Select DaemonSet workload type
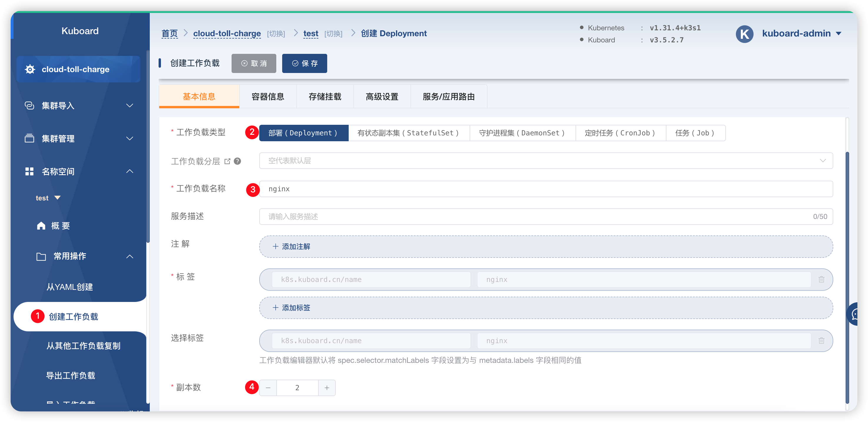The image size is (868, 422). (522, 133)
